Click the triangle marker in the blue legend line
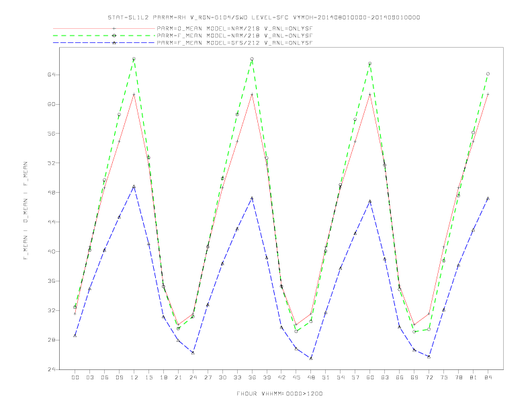The width and height of the screenshot is (532, 411). 114,43
